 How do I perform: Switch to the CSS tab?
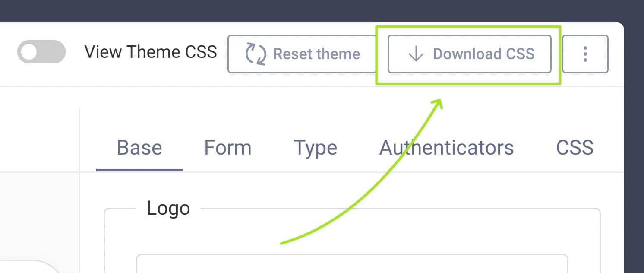pyautogui.click(x=575, y=148)
